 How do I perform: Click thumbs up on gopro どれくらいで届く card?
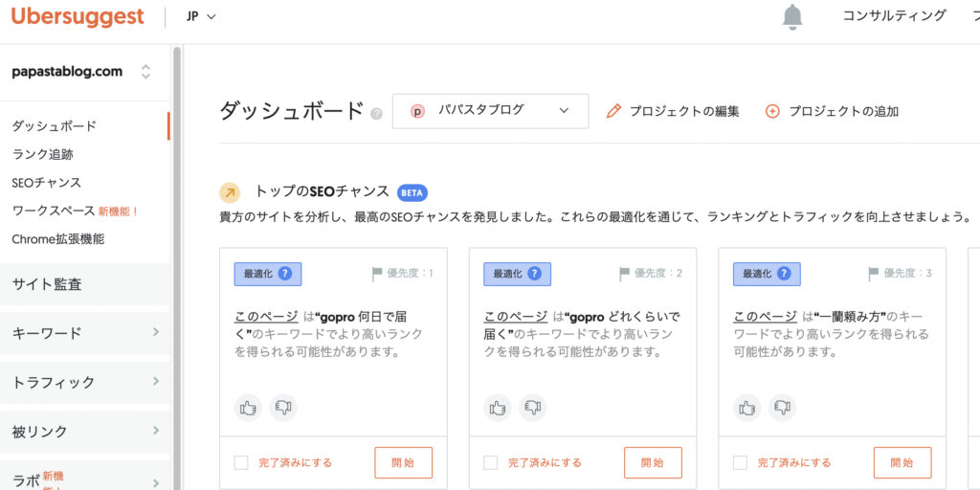point(498,408)
